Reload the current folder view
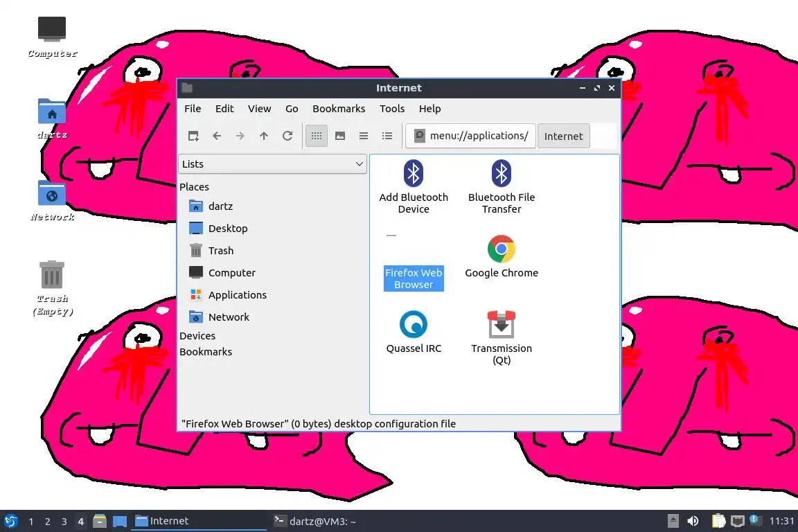 coord(287,136)
